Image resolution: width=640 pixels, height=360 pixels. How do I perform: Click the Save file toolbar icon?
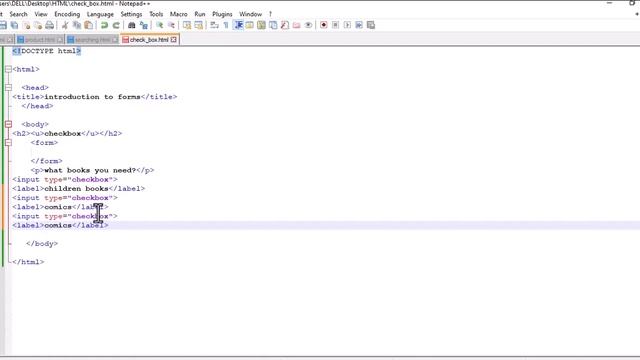(x=3, y=25)
